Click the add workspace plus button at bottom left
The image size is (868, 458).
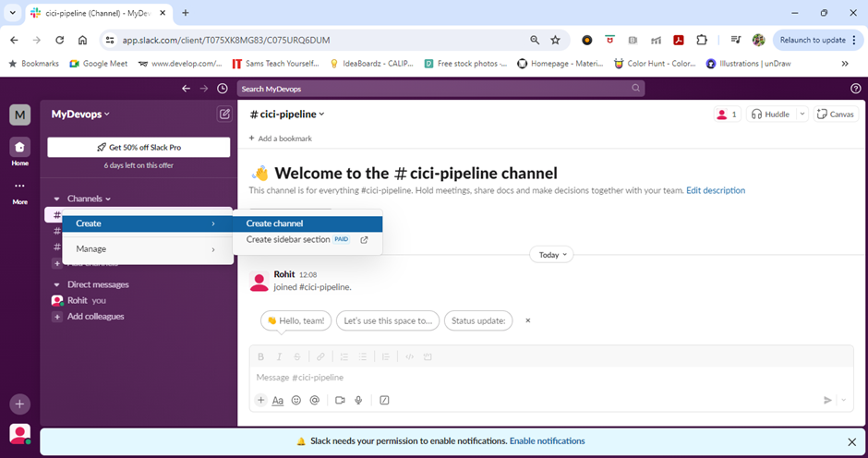20,404
